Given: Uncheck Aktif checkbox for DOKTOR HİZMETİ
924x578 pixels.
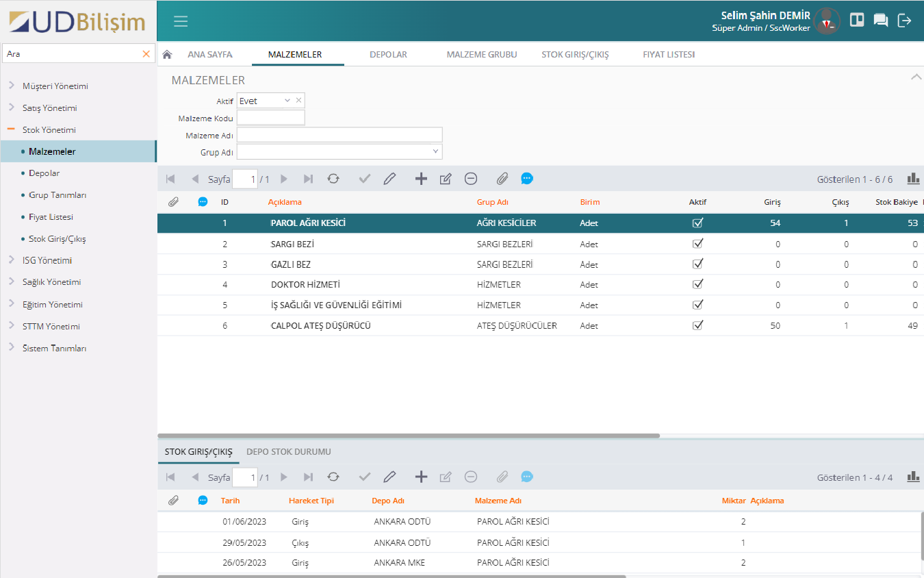Looking at the screenshot, I should point(697,284).
